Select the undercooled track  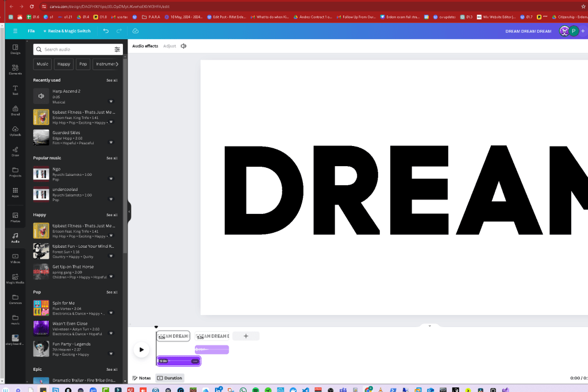click(x=74, y=195)
